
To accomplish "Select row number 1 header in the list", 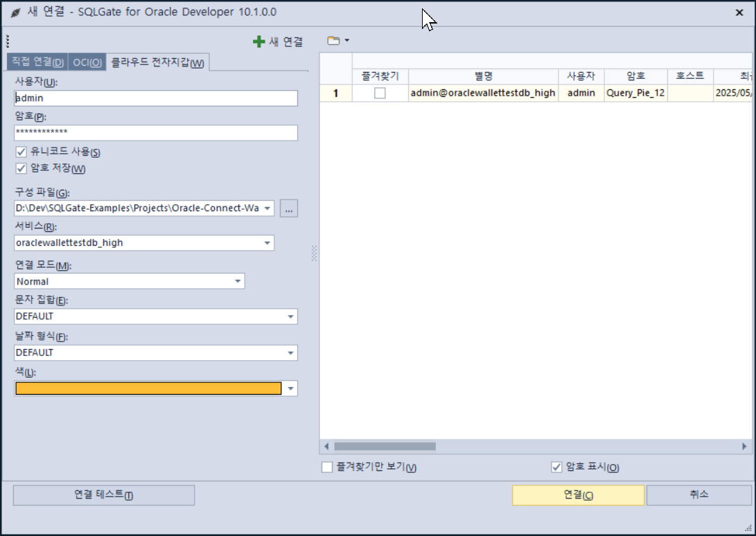I will pos(336,93).
